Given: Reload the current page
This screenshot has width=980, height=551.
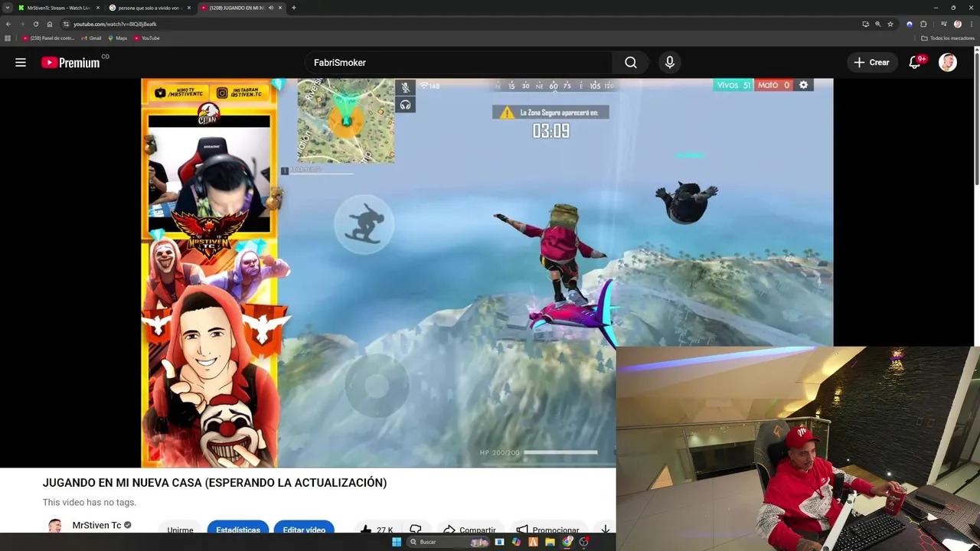Looking at the screenshot, I should tap(35, 24).
